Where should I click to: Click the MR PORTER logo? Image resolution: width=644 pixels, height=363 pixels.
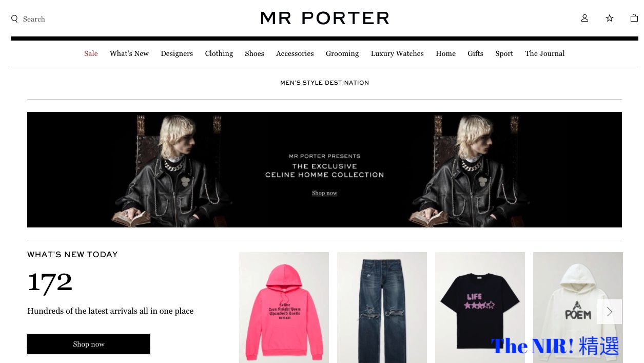click(325, 18)
